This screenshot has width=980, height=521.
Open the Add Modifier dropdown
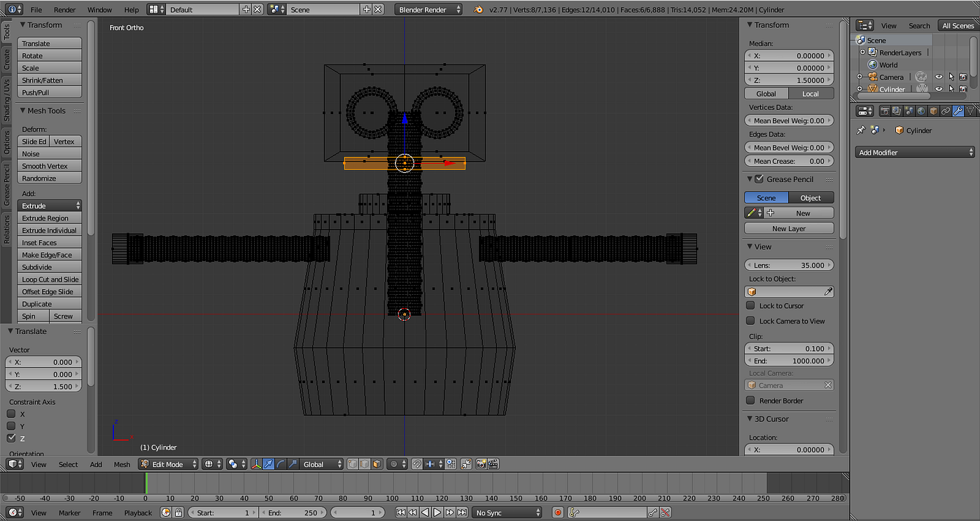pyautogui.click(x=915, y=152)
